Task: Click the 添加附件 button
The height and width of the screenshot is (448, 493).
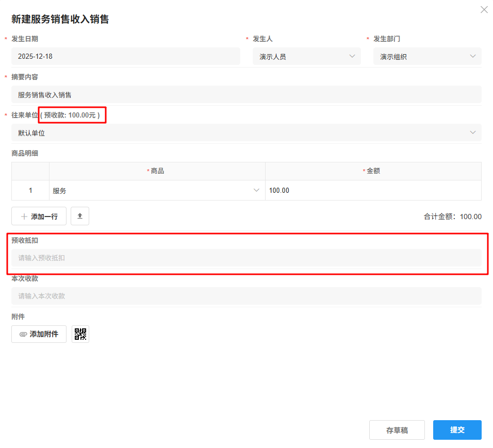Action: (39, 334)
